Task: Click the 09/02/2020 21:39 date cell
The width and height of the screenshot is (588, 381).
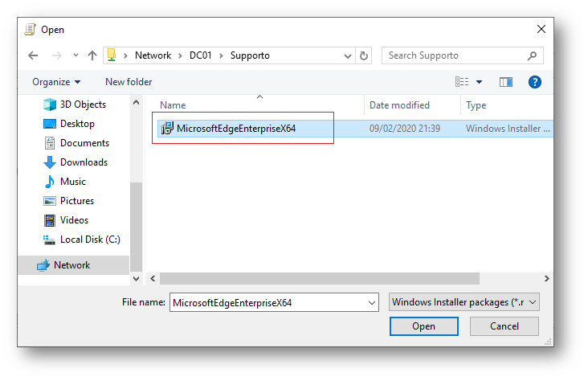Action: point(405,129)
